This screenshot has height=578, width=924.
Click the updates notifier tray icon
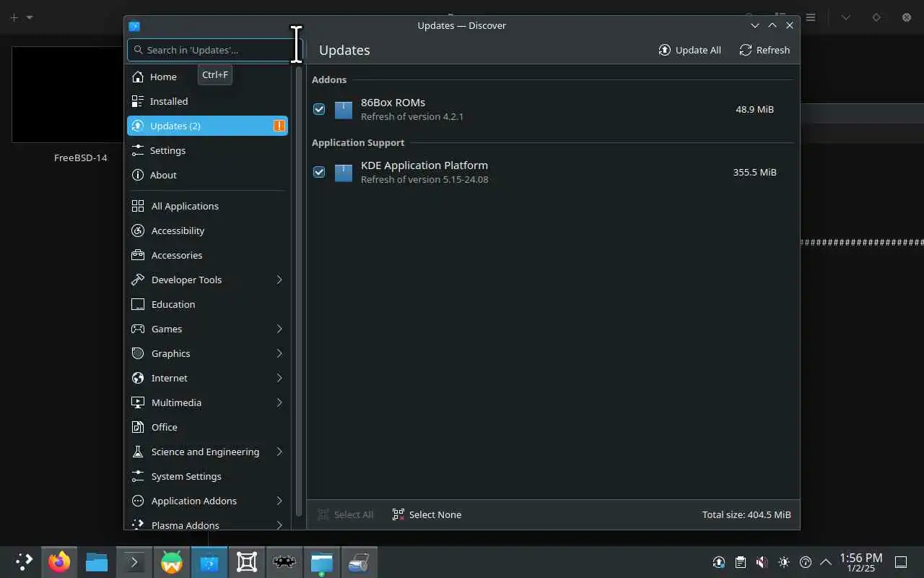pos(719,561)
